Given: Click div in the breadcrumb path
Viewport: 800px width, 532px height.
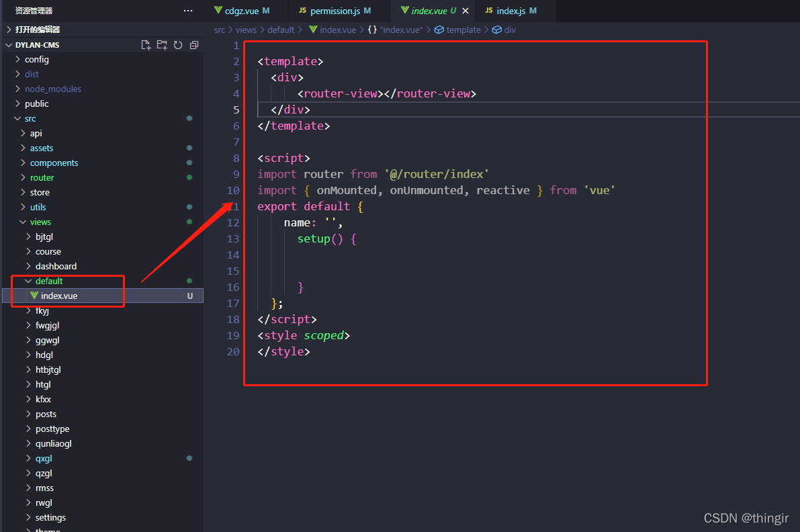Looking at the screenshot, I should [510, 30].
